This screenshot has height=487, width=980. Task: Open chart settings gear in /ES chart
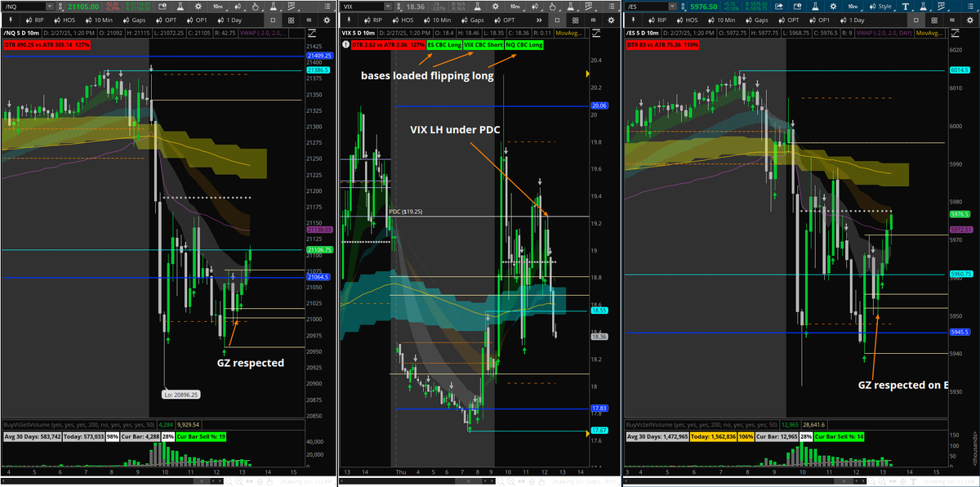(x=833, y=7)
